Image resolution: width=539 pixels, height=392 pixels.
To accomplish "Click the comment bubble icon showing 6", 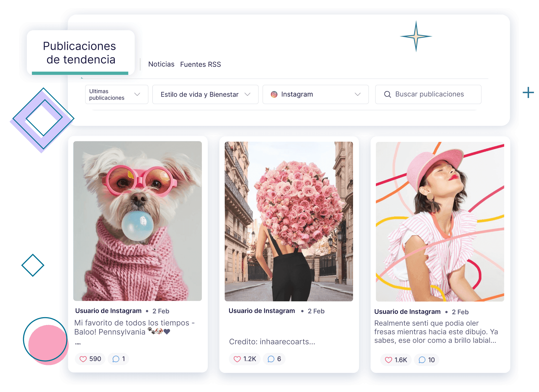I will [x=271, y=359].
